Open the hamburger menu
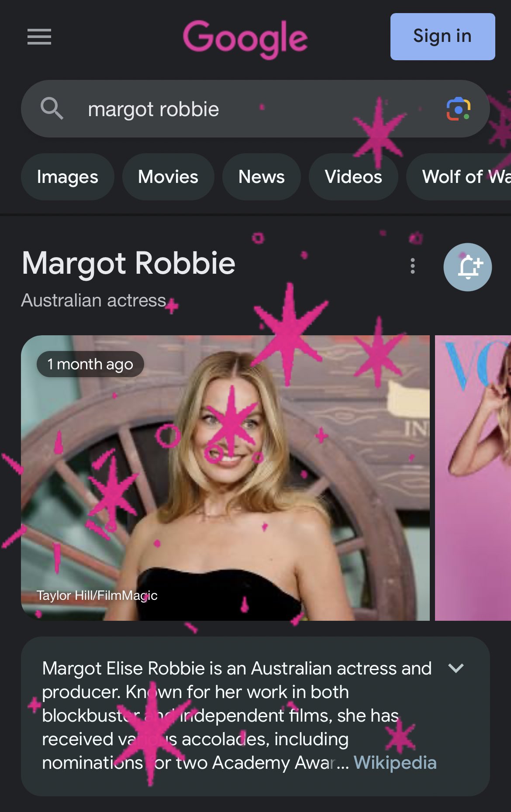The image size is (511, 812). [39, 37]
